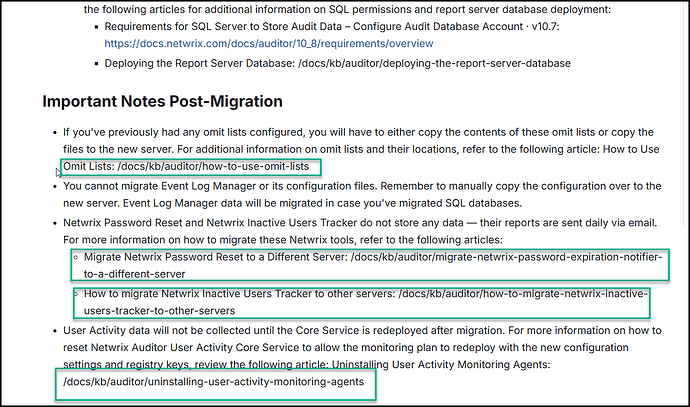Image resolution: width=690 pixels, height=407 pixels.
Task: Click the bullet before the omit lists paragraph
Action: [x=53, y=132]
